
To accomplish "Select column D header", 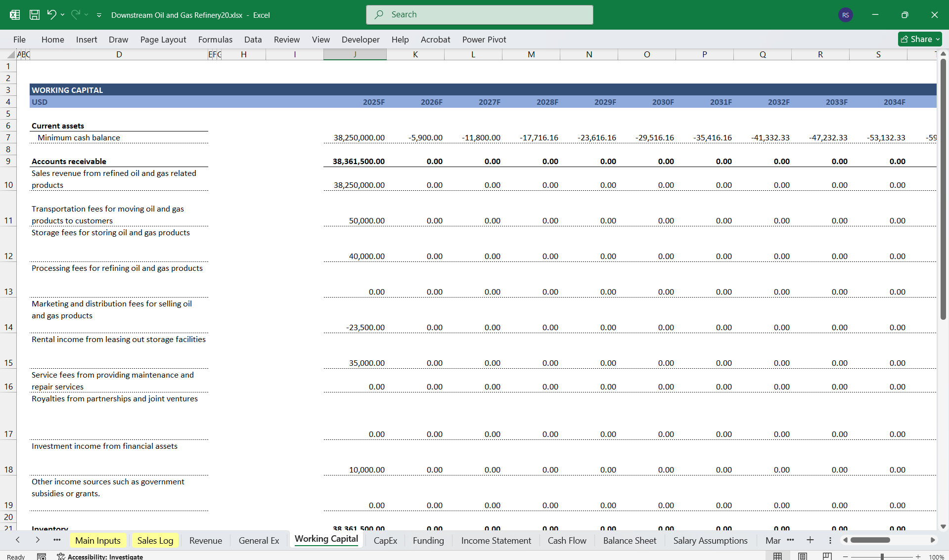I will point(119,54).
